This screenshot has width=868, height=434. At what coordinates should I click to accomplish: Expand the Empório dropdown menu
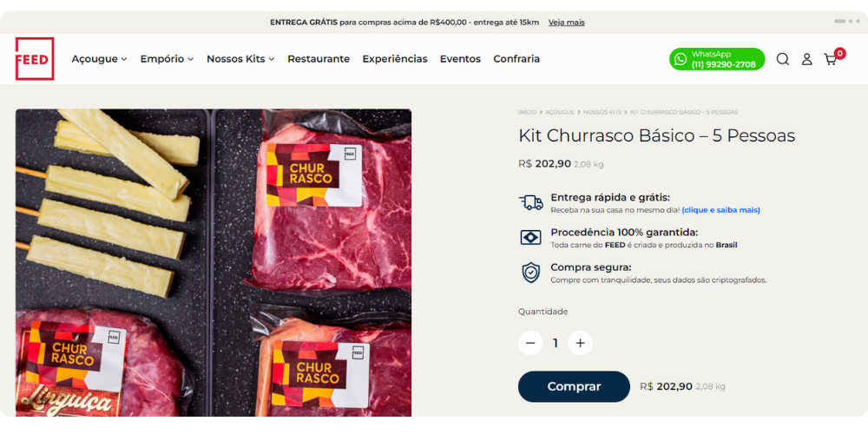pos(167,59)
